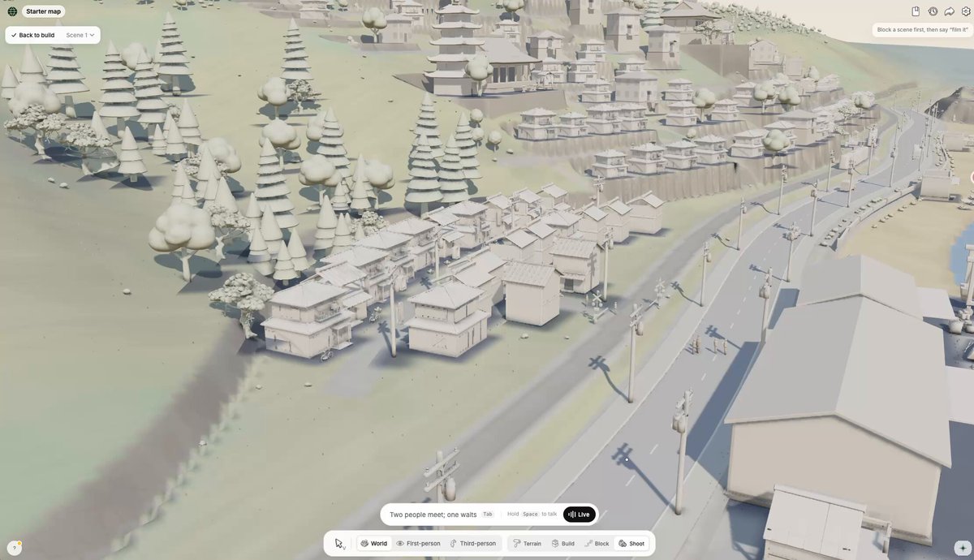Image resolution: width=974 pixels, height=560 pixels.
Task: Open the settings gear icon
Action: click(966, 11)
